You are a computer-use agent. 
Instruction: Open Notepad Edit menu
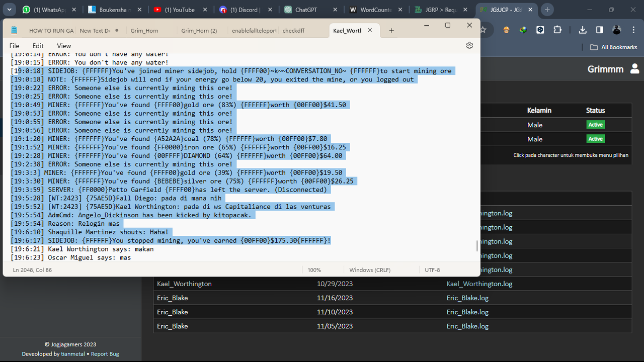click(38, 46)
